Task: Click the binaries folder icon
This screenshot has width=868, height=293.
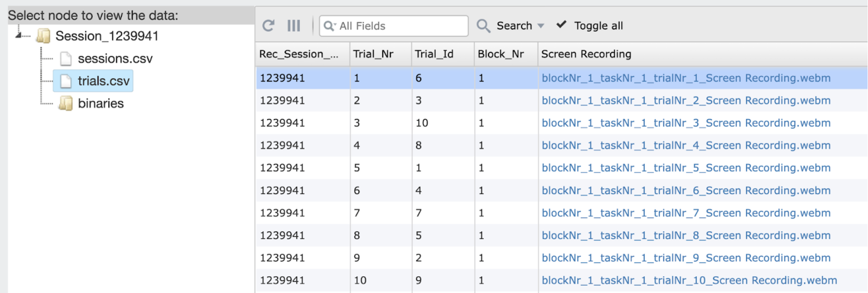Action: pos(65,104)
